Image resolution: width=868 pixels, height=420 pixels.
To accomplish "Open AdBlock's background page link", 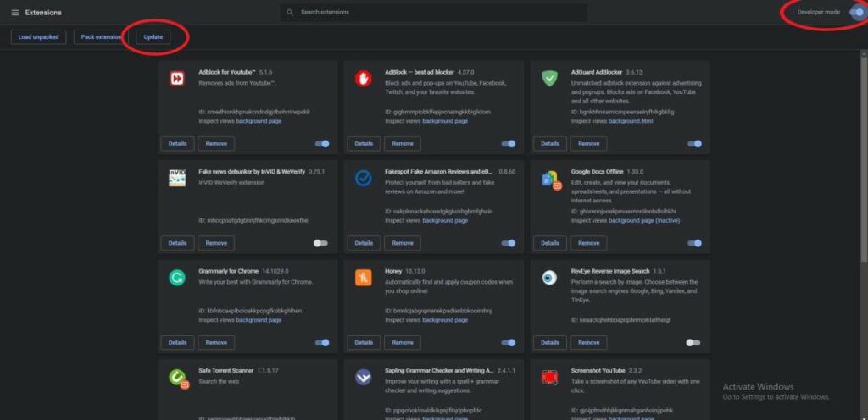I will [445, 121].
